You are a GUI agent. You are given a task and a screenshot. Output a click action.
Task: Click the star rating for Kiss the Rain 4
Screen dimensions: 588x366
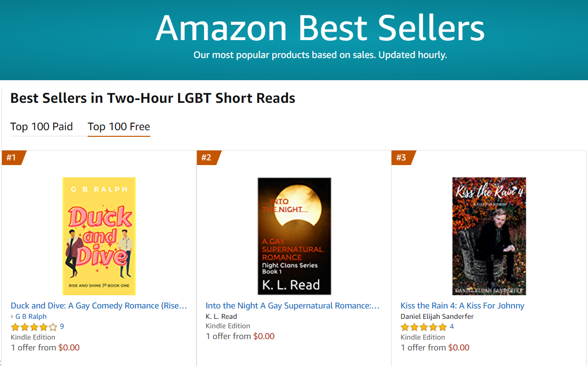[424, 327]
